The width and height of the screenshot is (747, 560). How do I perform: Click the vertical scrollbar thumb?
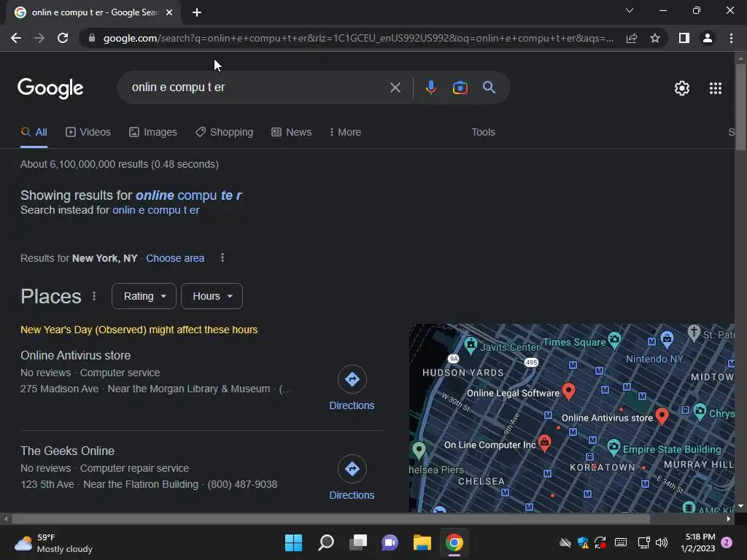740,108
